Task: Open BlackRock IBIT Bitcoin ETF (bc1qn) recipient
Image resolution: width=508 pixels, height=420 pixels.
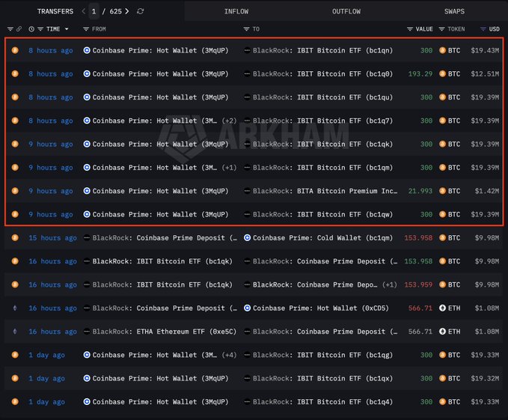Action: point(322,51)
